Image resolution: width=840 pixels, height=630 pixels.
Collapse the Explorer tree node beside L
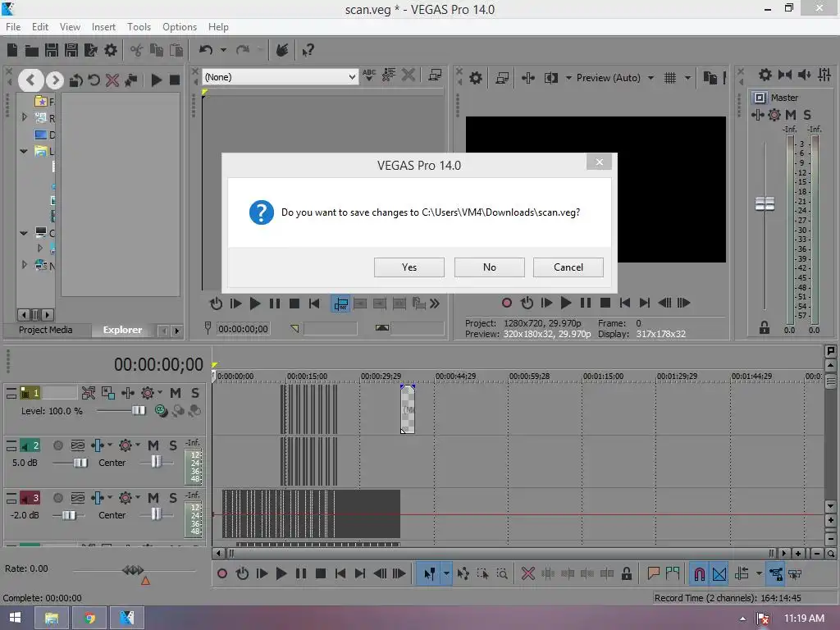click(x=24, y=152)
